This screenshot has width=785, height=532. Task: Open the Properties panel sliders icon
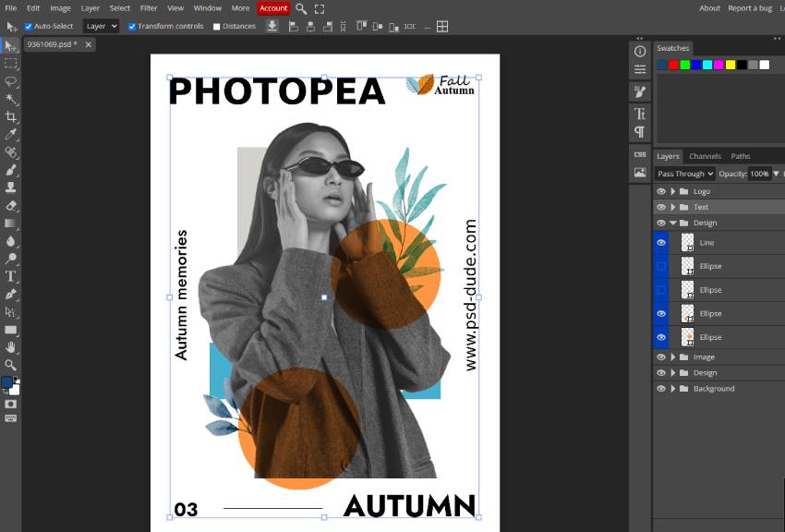click(x=640, y=69)
